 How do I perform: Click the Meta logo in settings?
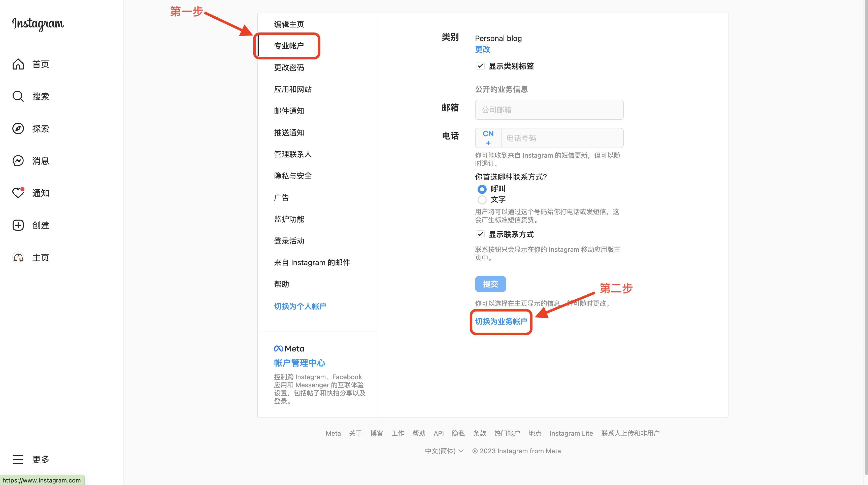pos(289,349)
